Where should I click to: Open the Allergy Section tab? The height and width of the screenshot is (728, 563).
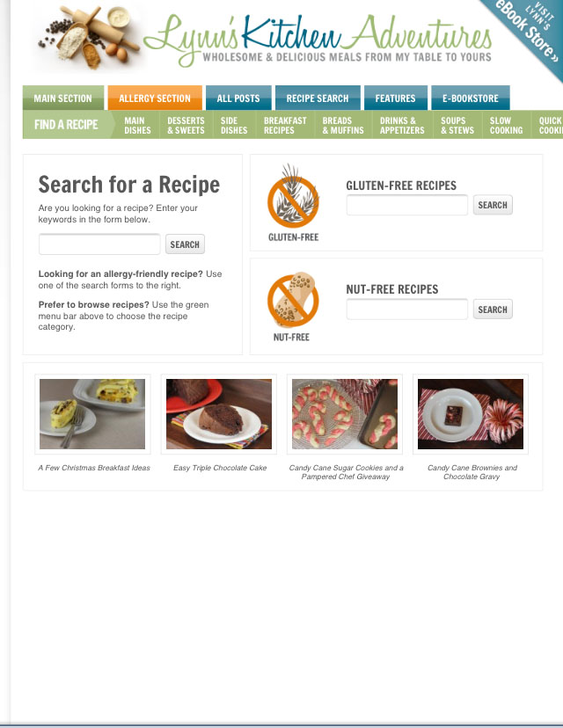pos(155,98)
